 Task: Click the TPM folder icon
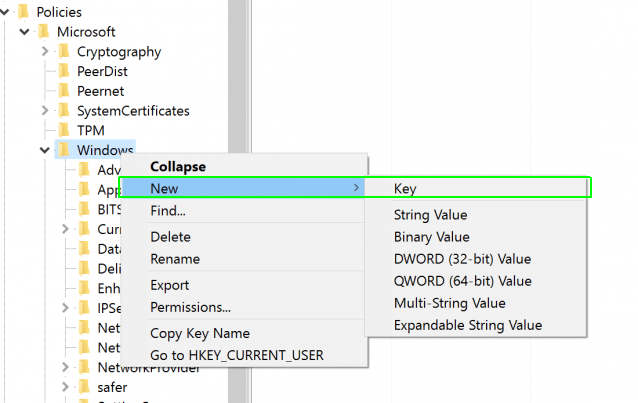coord(64,131)
